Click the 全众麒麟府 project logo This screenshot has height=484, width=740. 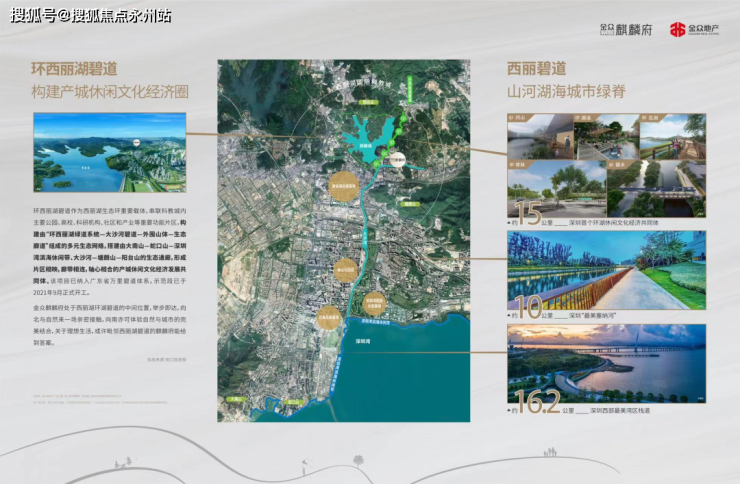[626, 29]
